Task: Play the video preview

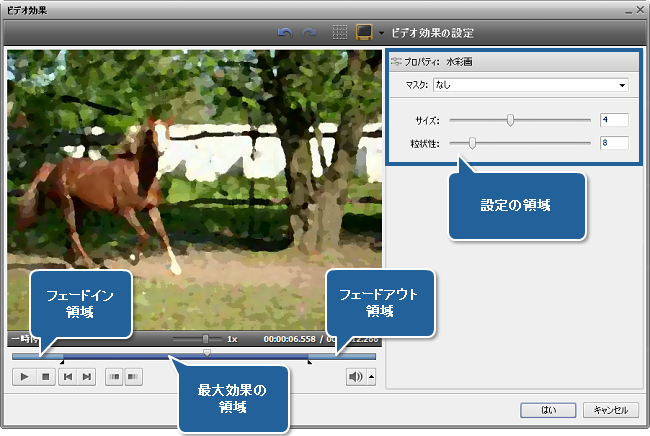Action: pyautogui.click(x=24, y=377)
